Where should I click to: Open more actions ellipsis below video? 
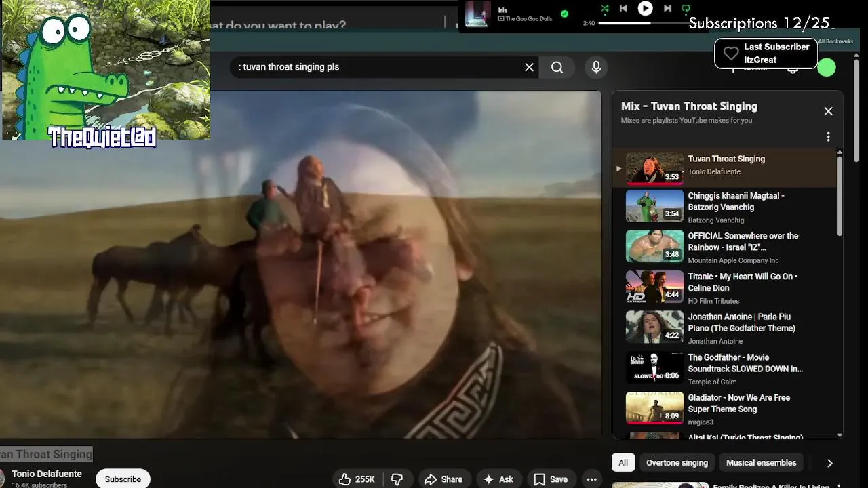[x=591, y=479]
